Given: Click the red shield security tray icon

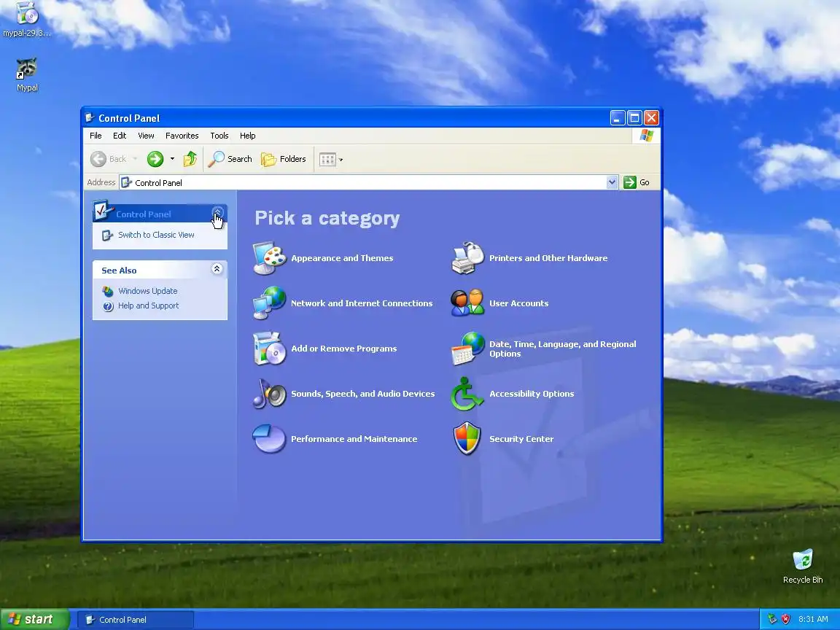Looking at the screenshot, I should click(x=786, y=619).
